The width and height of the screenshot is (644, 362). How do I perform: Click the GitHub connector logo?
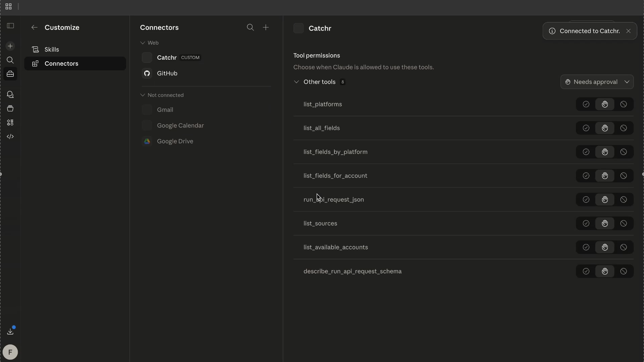tap(147, 73)
